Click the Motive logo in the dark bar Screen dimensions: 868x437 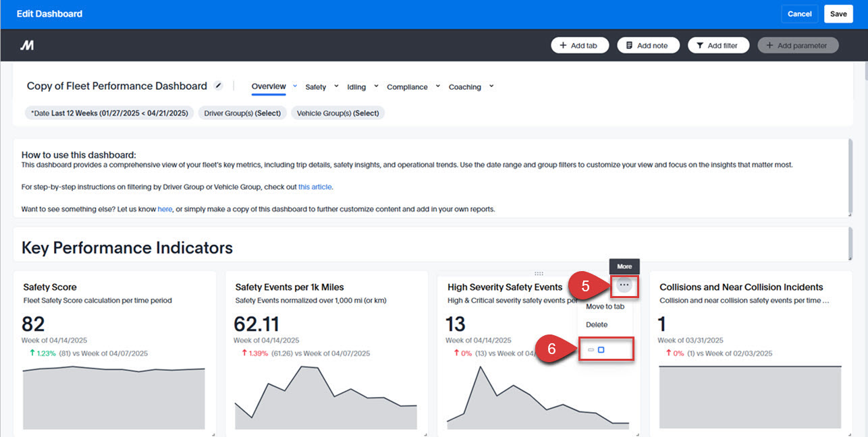pyautogui.click(x=27, y=45)
